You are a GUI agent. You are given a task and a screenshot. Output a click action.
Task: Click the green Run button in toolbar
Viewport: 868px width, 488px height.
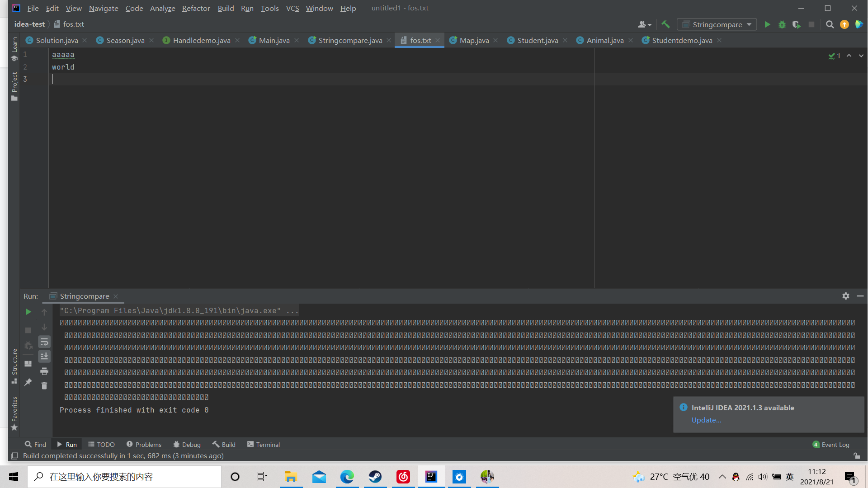[x=767, y=24]
